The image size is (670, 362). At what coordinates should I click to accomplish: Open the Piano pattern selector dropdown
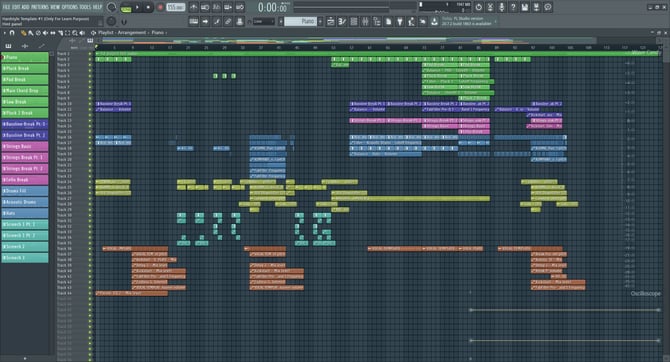(x=302, y=21)
